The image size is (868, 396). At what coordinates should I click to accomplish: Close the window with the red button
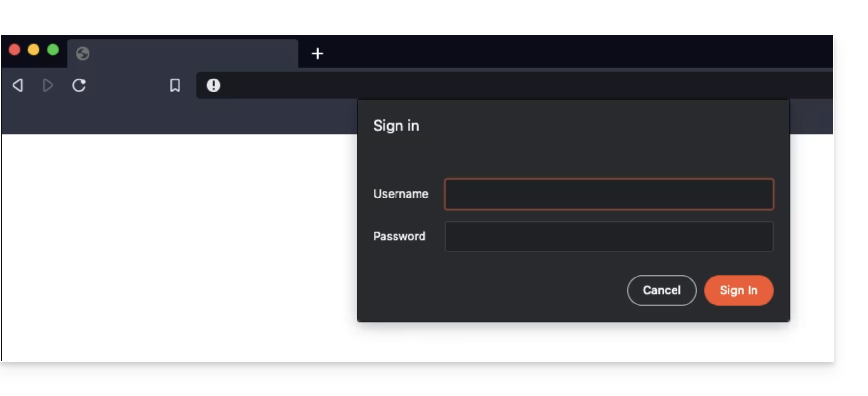pos(14,50)
